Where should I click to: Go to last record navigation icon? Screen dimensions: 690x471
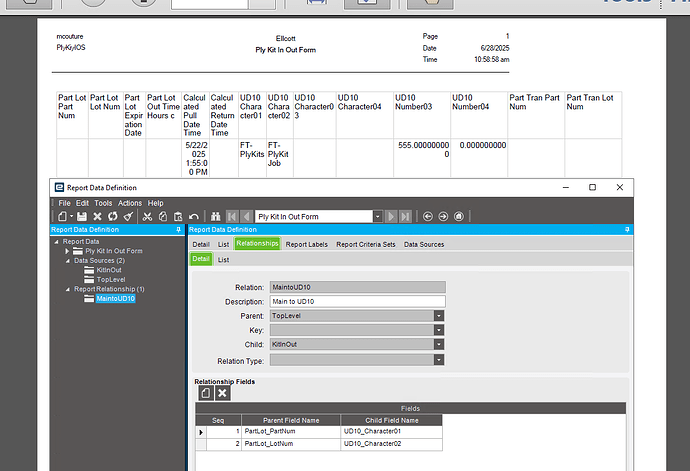pyautogui.click(x=405, y=216)
